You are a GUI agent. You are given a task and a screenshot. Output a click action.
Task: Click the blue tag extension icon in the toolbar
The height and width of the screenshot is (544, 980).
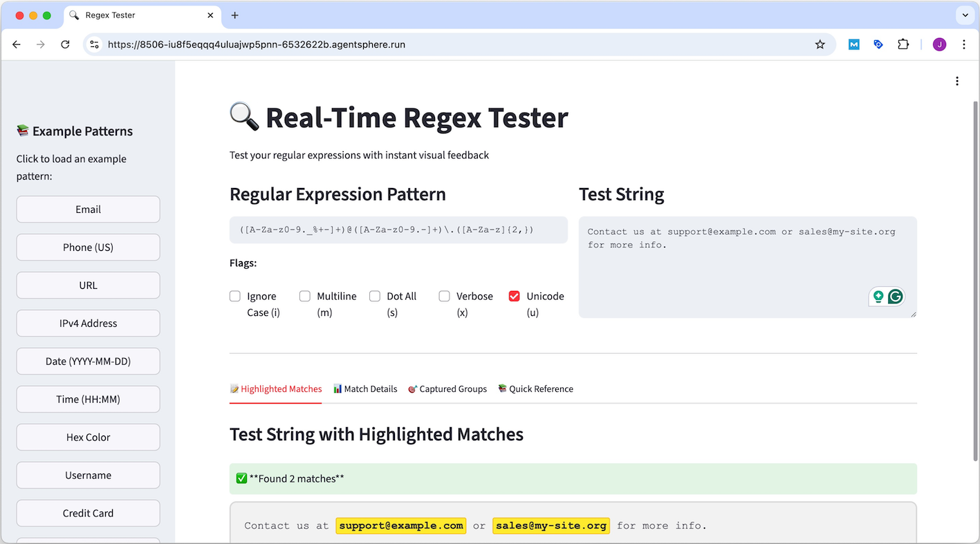[x=878, y=44]
